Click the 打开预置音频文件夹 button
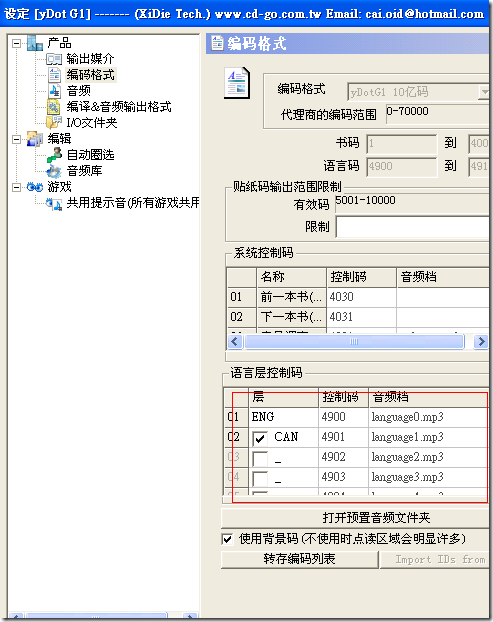 (x=355, y=518)
